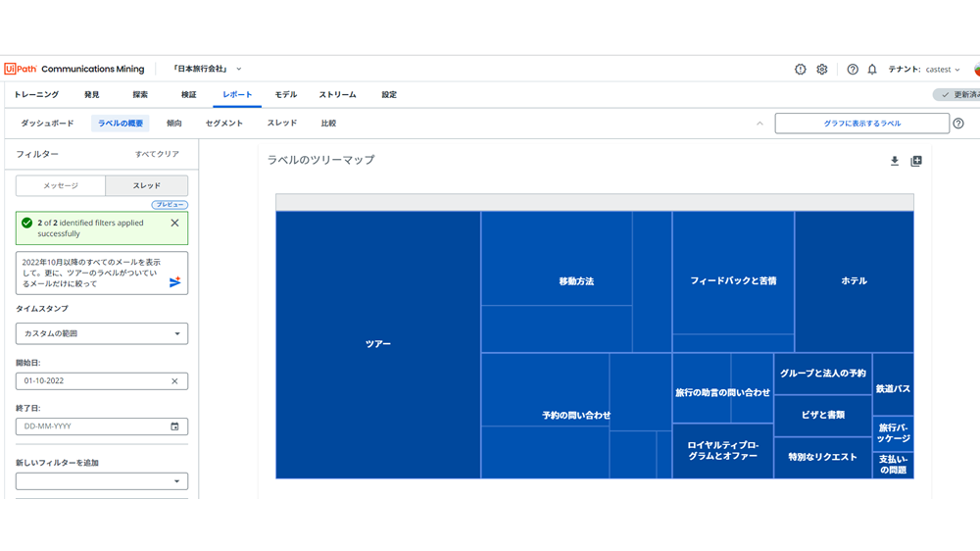Select the 旅行パッケージ treemap block
The width and height of the screenshot is (980, 551).
point(893,432)
